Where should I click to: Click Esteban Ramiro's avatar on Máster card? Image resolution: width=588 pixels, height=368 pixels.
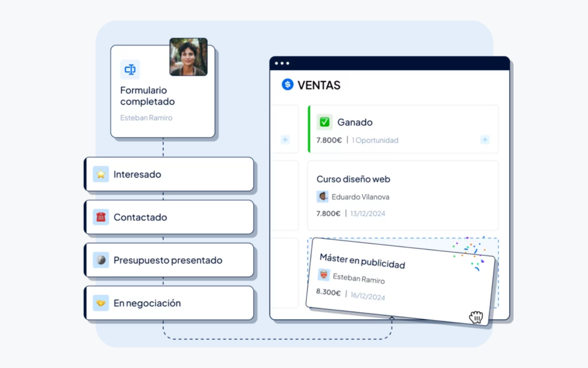[x=323, y=275]
